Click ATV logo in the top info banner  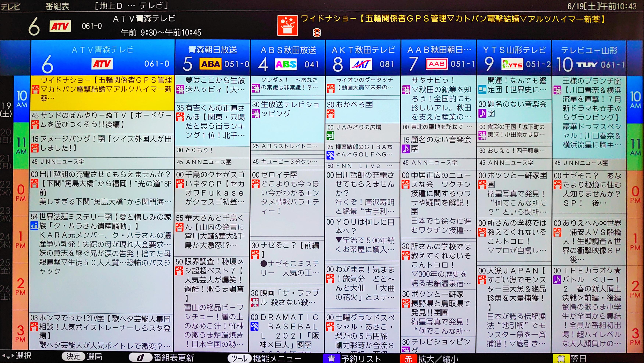coord(60,26)
